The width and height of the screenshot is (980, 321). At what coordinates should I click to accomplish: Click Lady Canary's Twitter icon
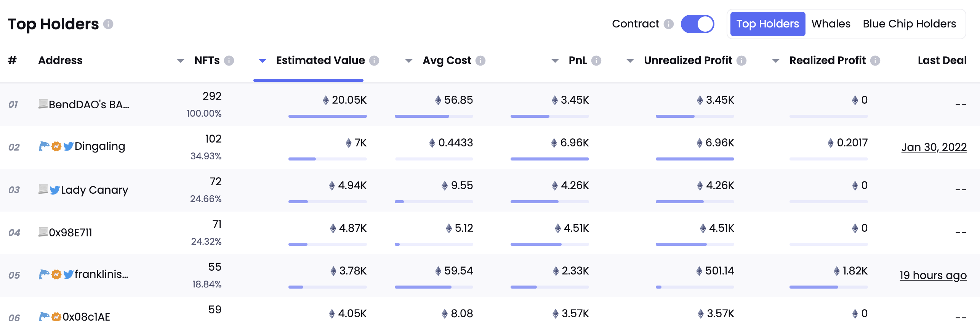pos(54,190)
